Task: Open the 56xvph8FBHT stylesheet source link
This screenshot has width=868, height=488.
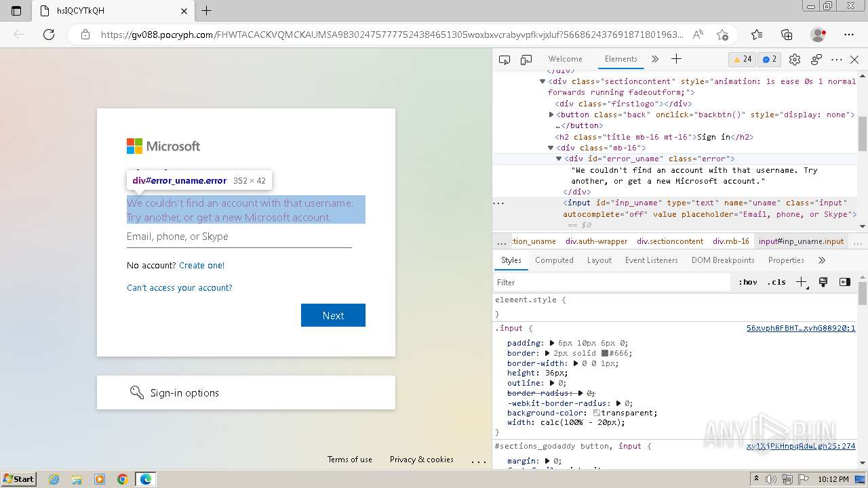Action: [801, 328]
